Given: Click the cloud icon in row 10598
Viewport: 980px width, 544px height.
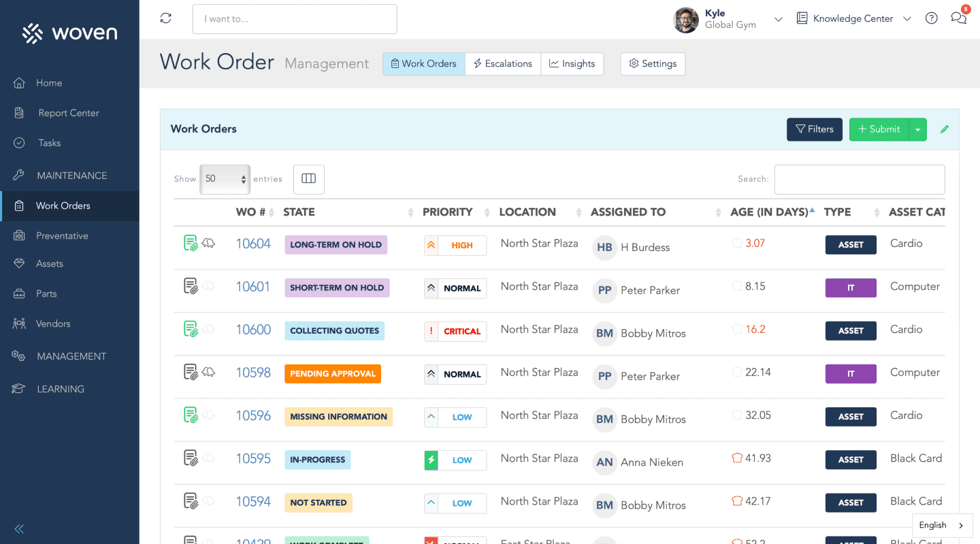Looking at the screenshot, I should [208, 372].
